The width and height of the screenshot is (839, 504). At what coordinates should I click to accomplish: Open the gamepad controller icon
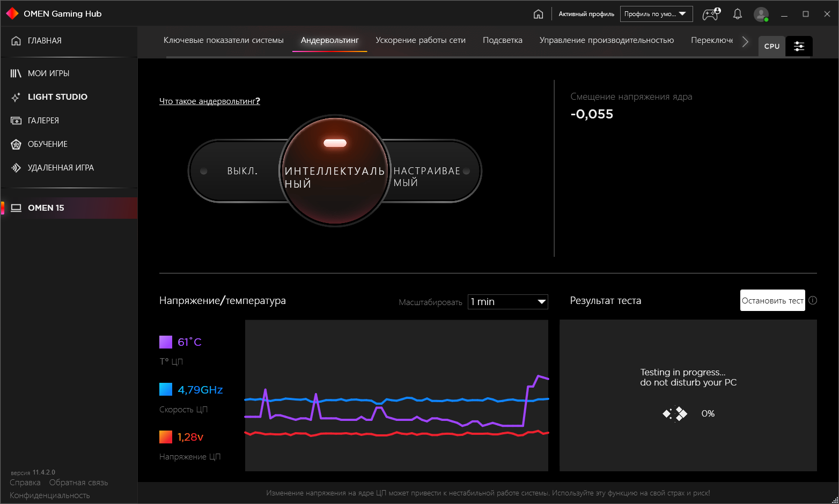[x=711, y=14]
